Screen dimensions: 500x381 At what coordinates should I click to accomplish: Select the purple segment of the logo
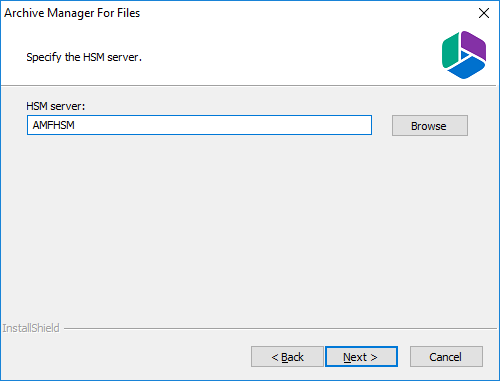tap(474, 45)
